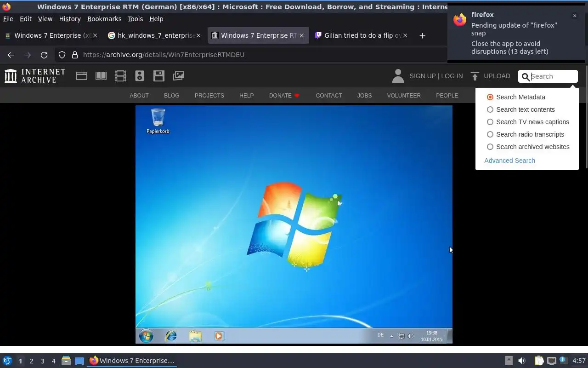Click the upload arrow icon
The width and height of the screenshot is (588, 368).
tap(475, 76)
